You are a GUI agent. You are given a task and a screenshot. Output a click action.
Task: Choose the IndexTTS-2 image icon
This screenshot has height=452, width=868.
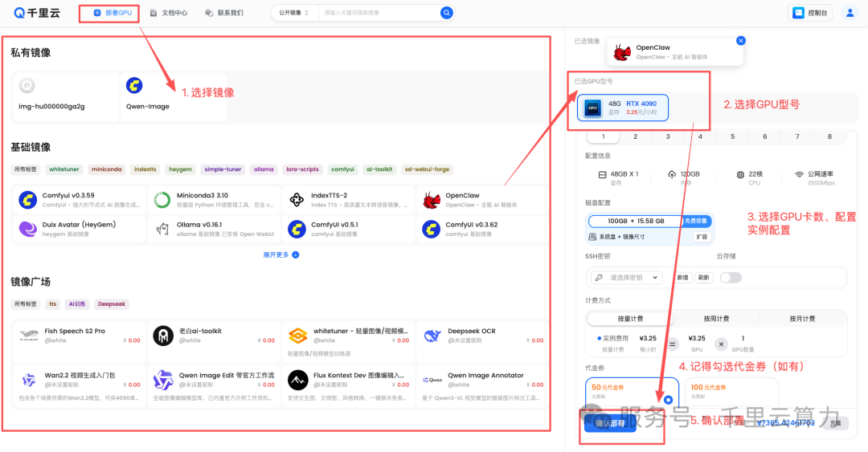click(297, 200)
